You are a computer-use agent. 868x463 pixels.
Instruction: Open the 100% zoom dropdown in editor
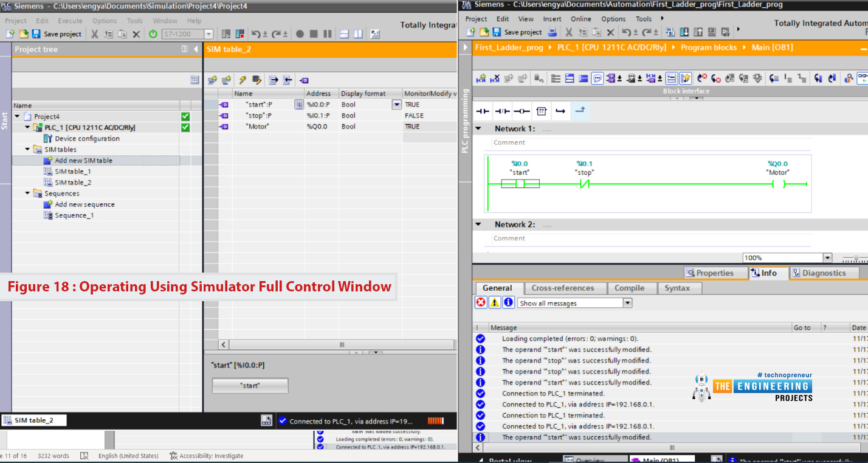pos(827,258)
